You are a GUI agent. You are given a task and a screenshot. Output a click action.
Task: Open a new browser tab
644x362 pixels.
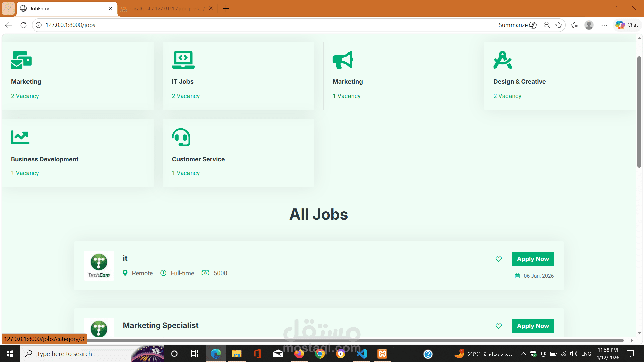tap(226, 8)
